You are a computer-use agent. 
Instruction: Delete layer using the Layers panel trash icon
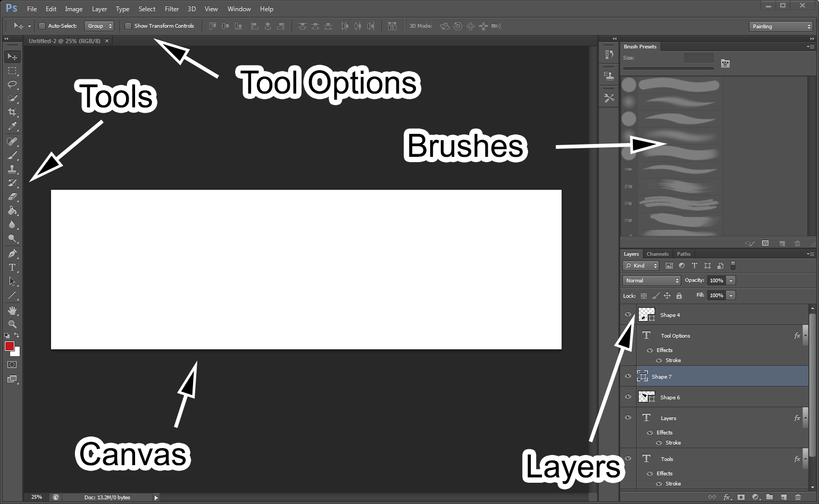(x=798, y=497)
